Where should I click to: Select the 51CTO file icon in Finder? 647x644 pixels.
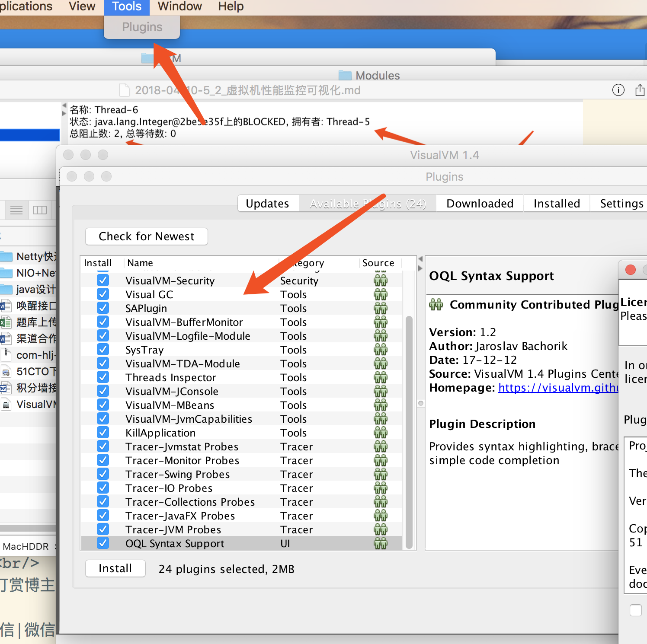6,372
